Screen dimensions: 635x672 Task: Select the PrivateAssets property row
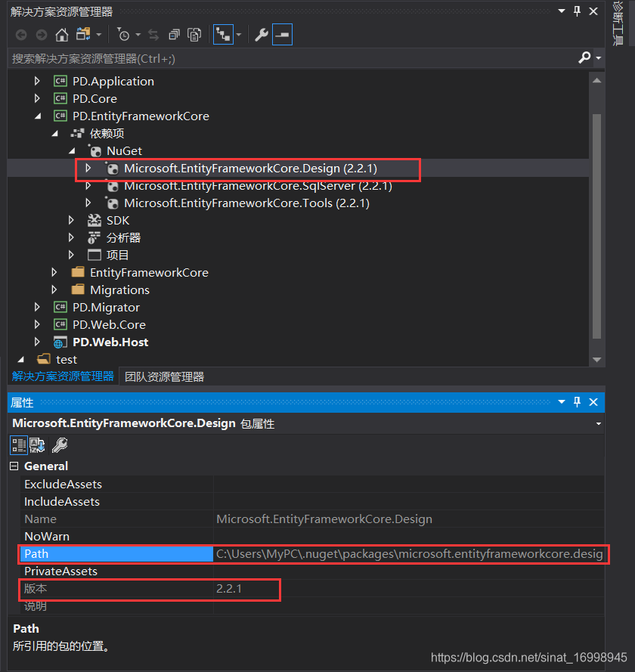pos(312,571)
